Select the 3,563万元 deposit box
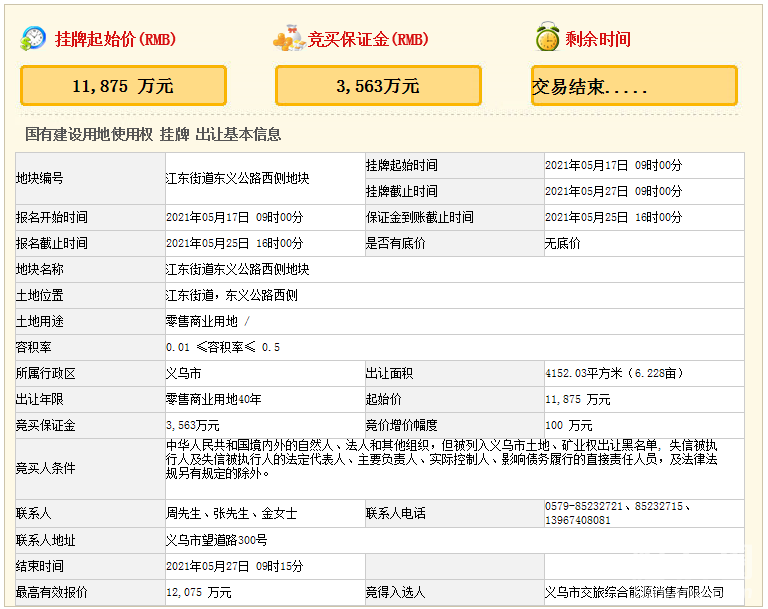Screen dimensions: 768x609 378,86
